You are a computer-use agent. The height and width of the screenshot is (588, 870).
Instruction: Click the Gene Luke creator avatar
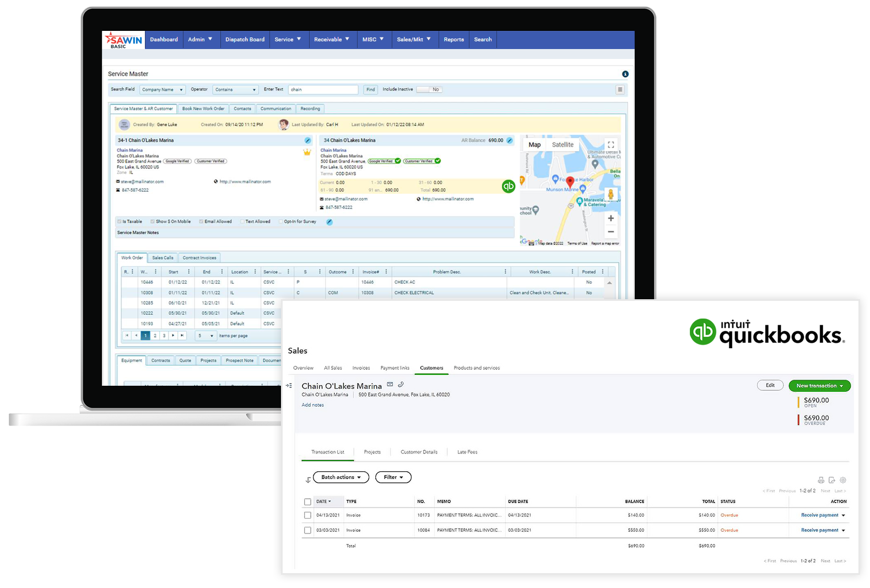124,125
